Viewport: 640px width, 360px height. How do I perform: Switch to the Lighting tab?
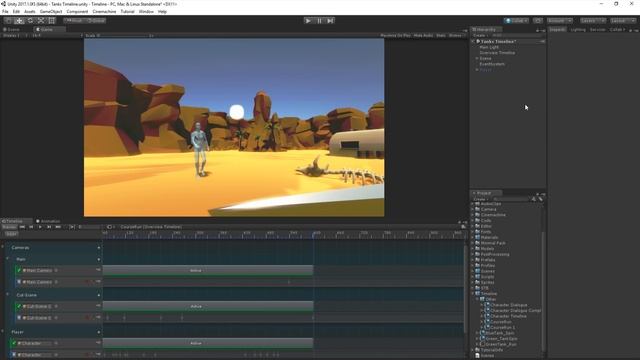coord(578,29)
